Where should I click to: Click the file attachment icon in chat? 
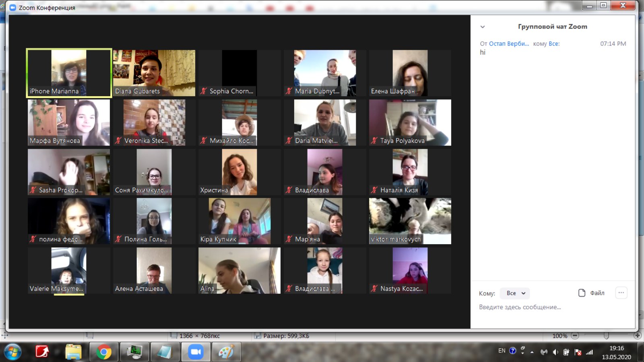[x=582, y=293]
